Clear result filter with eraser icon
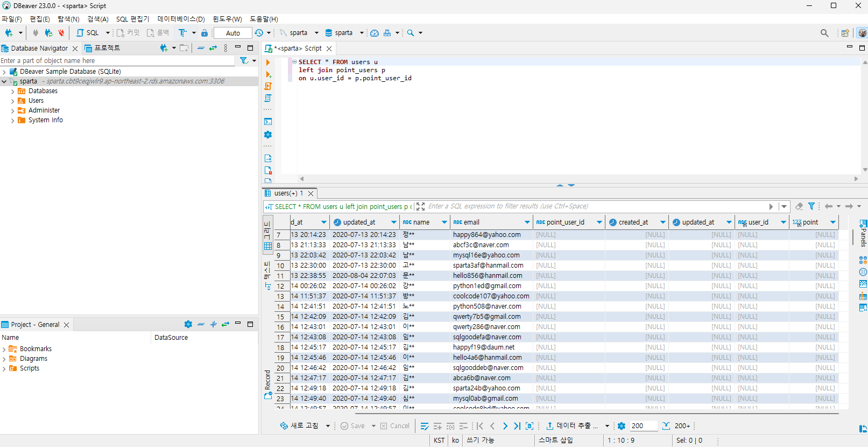Viewport: 868px width, 447px height. tap(799, 206)
